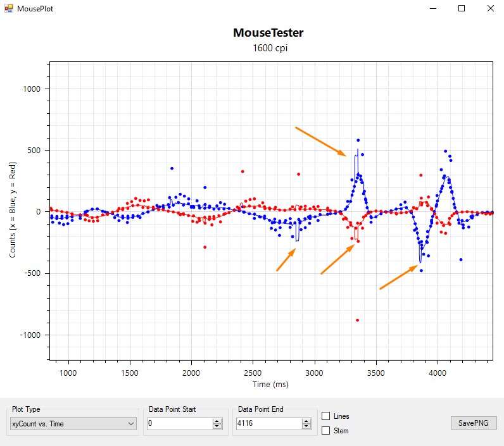Screen dimensions: 504x446
Task: Minimize the MousePlot window
Action: pos(434,9)
